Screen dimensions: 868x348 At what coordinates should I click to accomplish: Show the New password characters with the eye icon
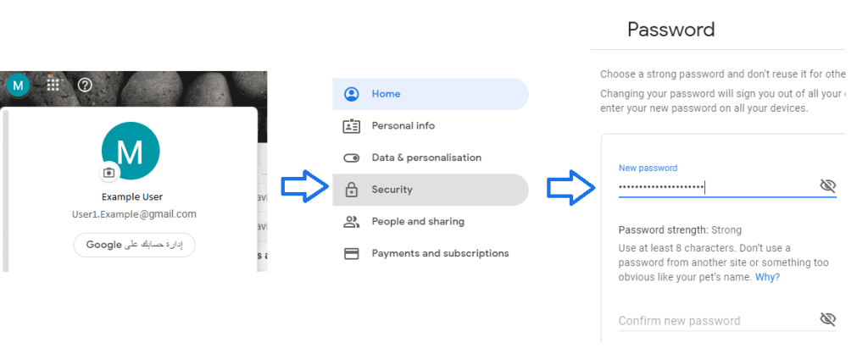(x=827, y=186)
